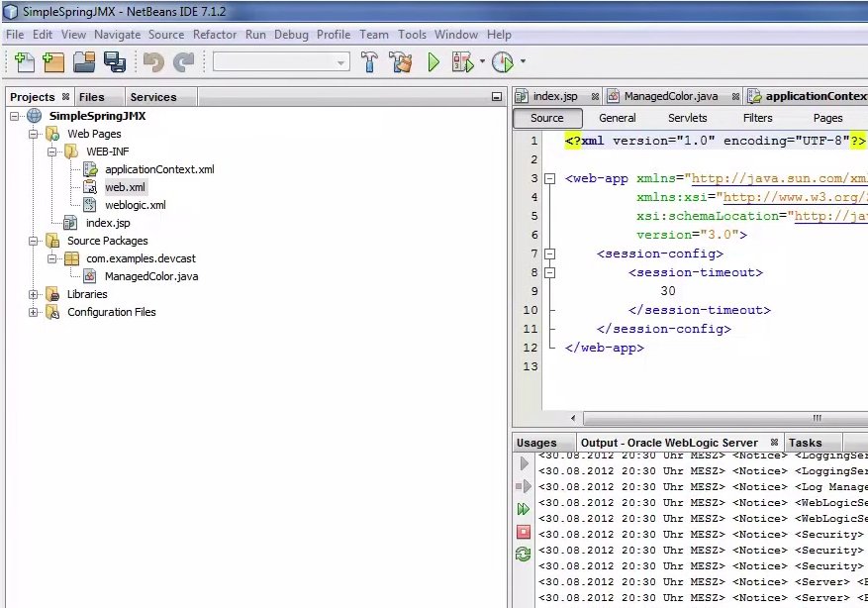Open the profile button dropdown arrow
This screenshot has height=608, width=868.
[x=523, y=61]
